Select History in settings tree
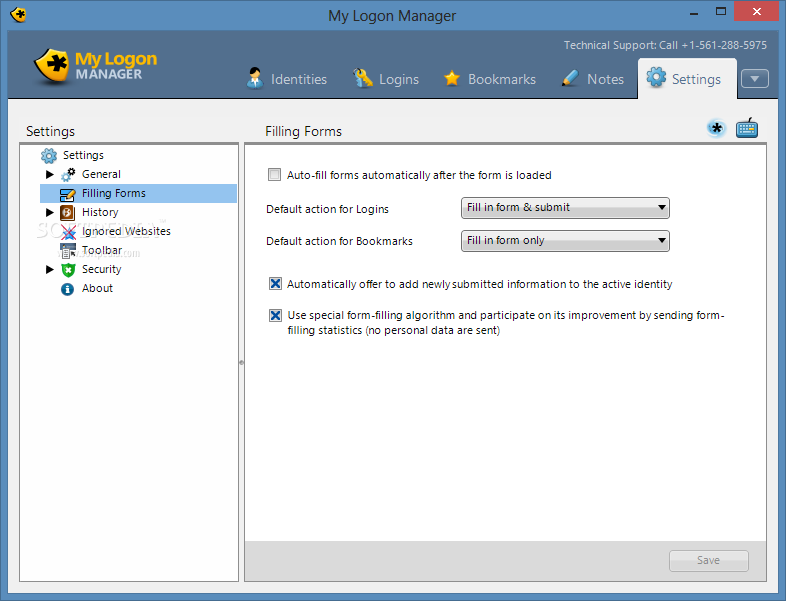The width and height of the screenshot is (786, 601). [100, 213]
